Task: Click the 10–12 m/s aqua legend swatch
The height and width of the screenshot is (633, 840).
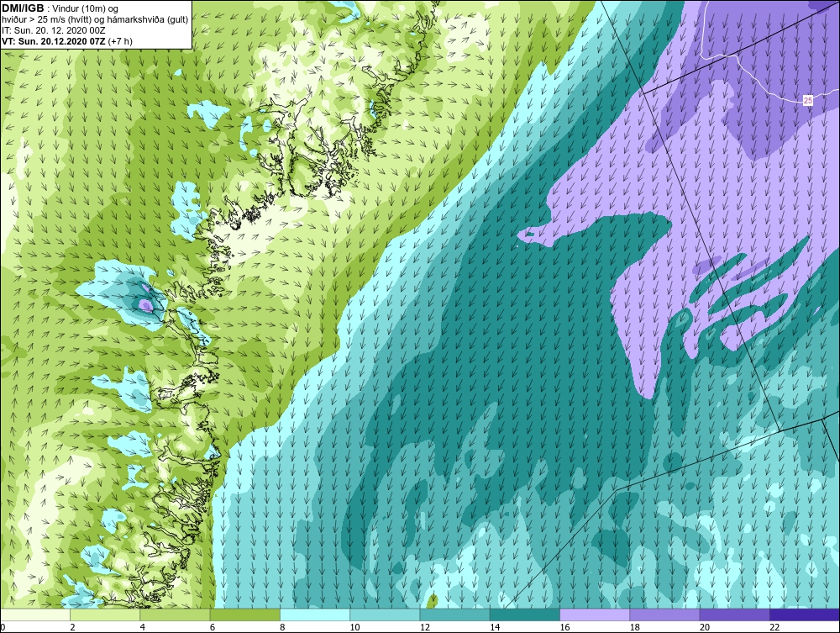Action: pyautogui.click(x=385, y=615)
